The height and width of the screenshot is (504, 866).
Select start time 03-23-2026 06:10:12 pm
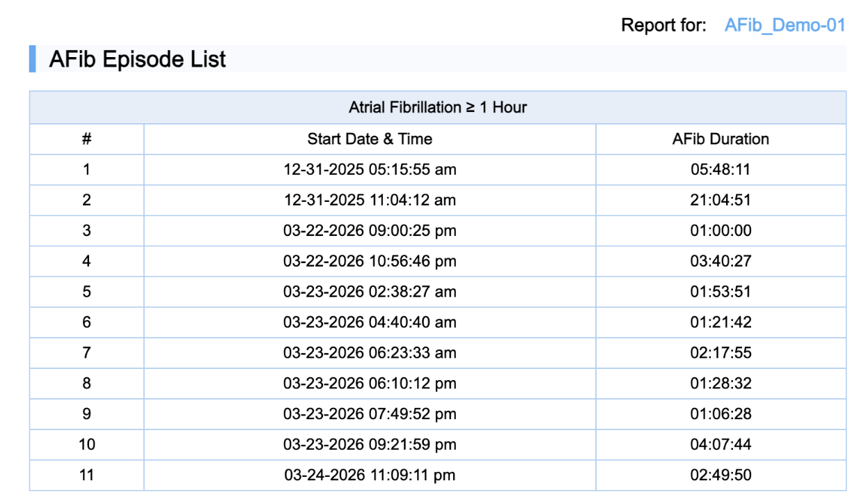pos(370,384)
